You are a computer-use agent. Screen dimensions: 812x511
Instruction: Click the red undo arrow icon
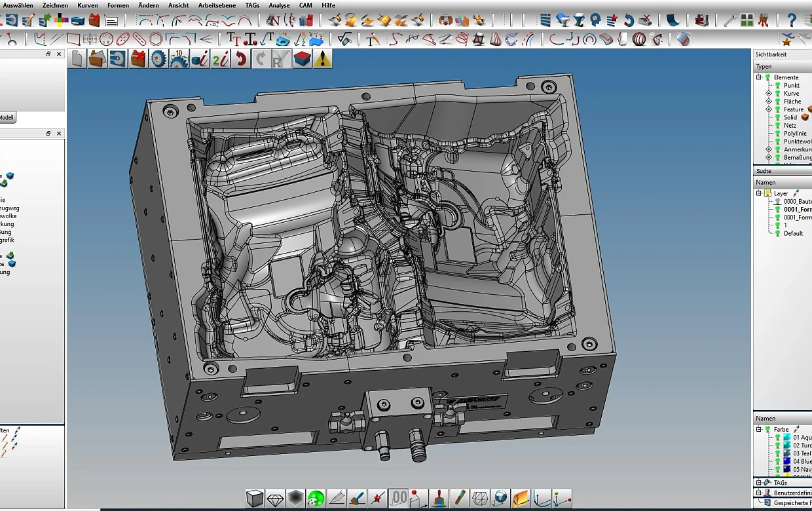pos(241,60)
